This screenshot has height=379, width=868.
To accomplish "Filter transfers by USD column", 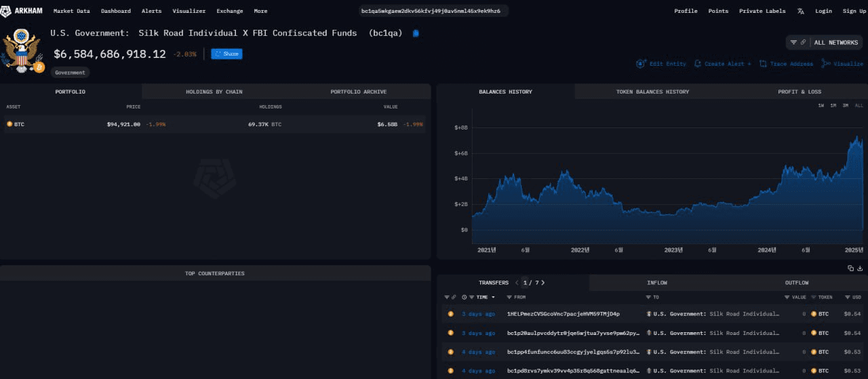I will (x=848, y=297).
